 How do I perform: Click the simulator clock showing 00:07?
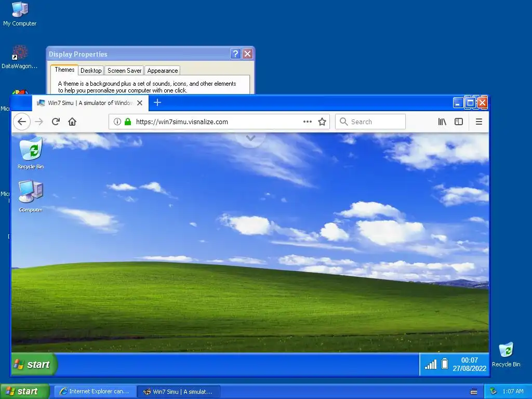click(x=470, y=364)
